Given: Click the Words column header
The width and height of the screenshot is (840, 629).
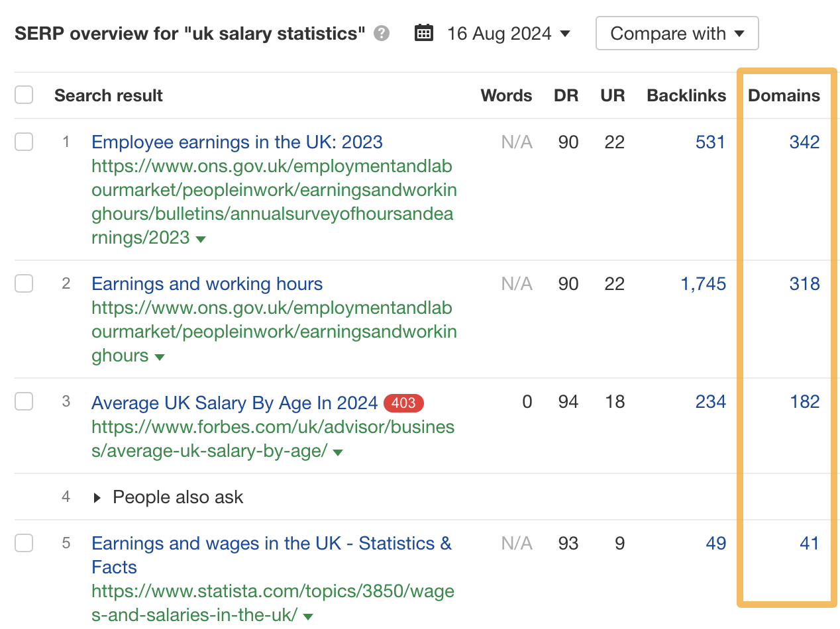Looking at the screenshot, I should click(x=506, y=95).
